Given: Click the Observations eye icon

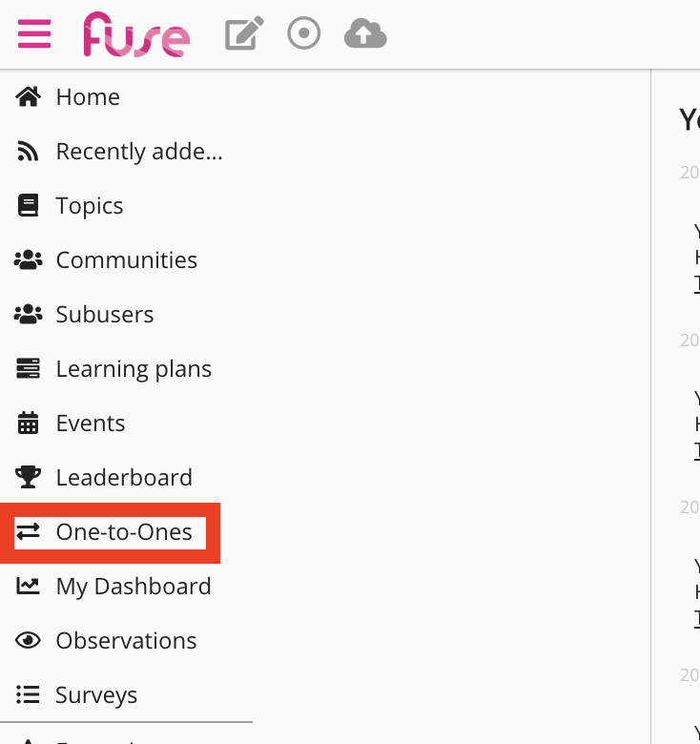Looking at the screenshot, I should (29, 640).
